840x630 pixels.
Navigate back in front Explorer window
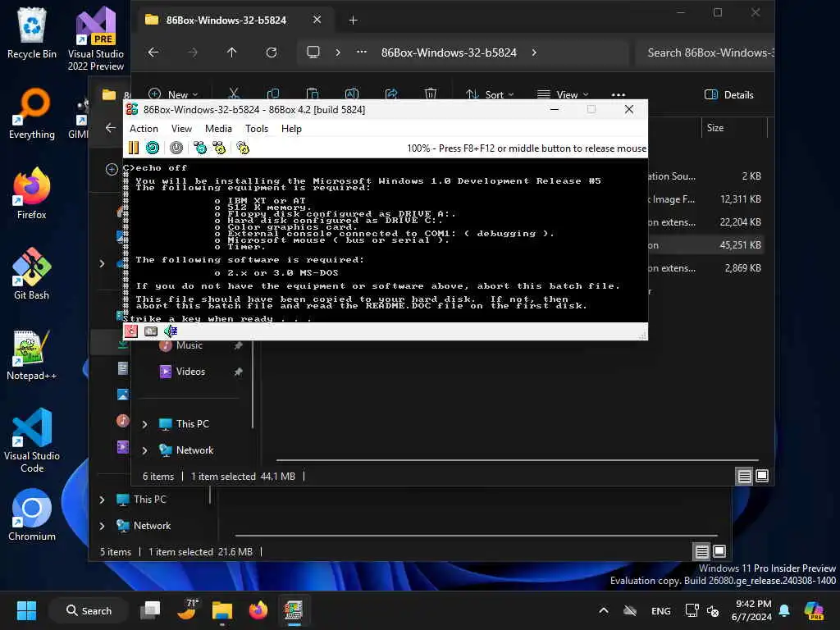click(x=153, y=52)
